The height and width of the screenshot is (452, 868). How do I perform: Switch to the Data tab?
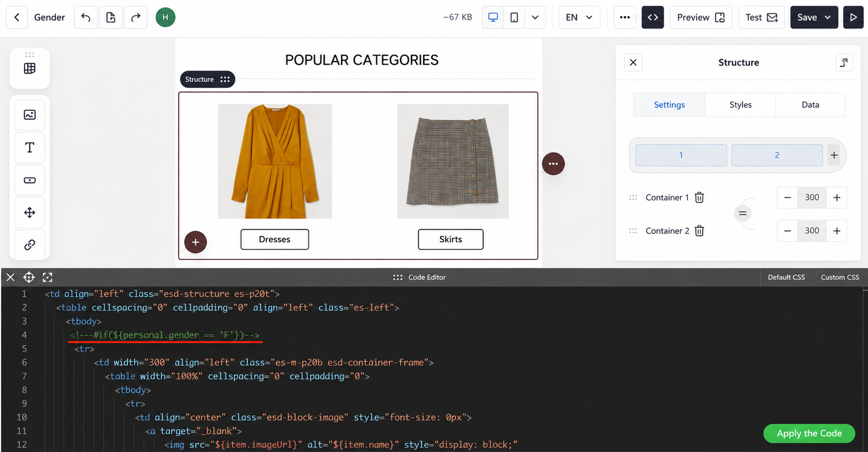tap(810, 105)
